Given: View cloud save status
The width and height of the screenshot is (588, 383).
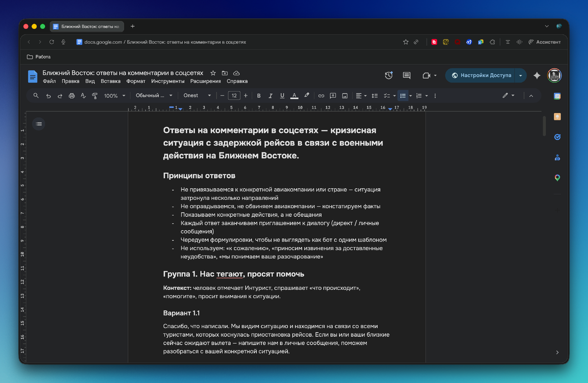Looking at the screenshot, I should point(236,73).
